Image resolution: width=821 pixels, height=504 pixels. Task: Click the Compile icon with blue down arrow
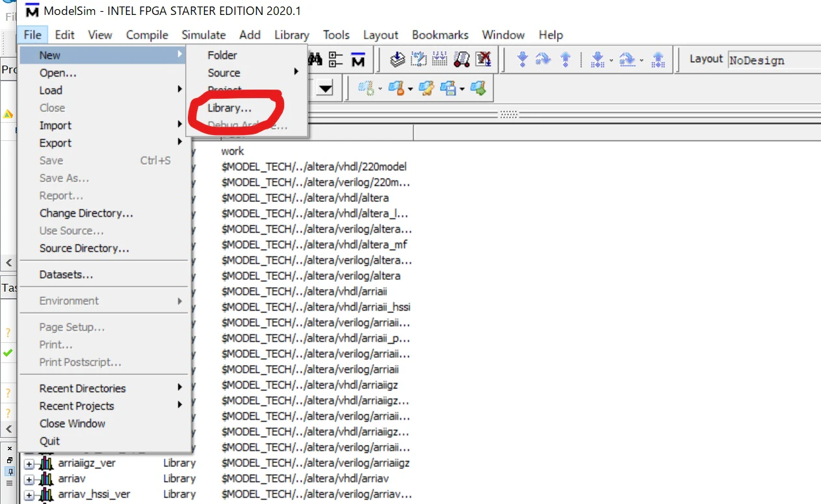397,60
